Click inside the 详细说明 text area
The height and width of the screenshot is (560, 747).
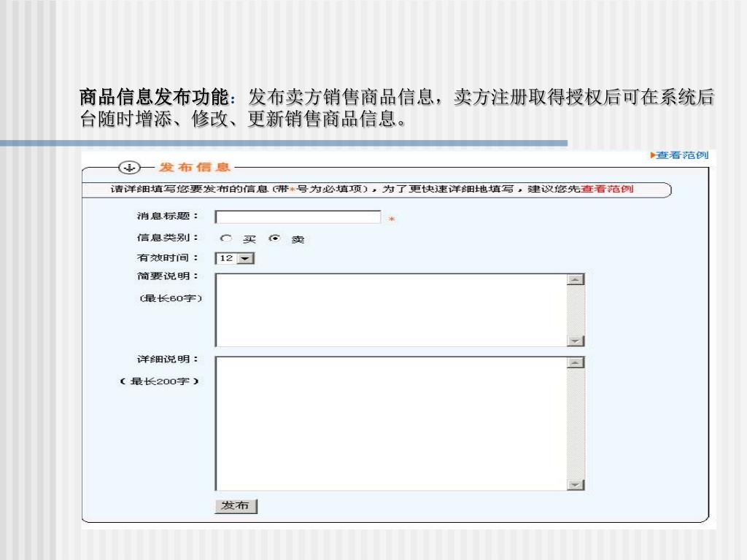tap(391, 424)
